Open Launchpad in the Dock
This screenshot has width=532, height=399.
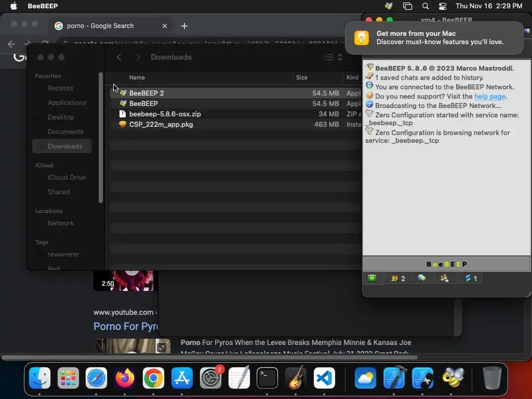[68, 378]
